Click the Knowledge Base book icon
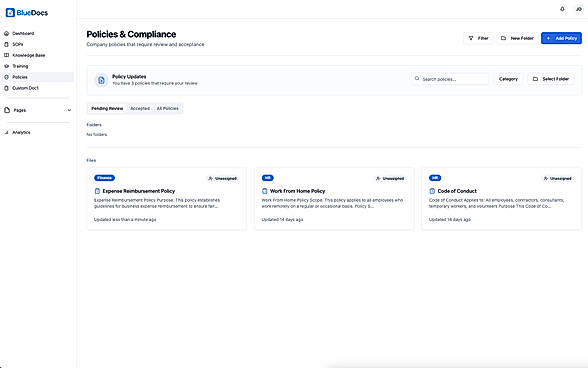The height and width of the screenshot is (368, 588). 6,55
